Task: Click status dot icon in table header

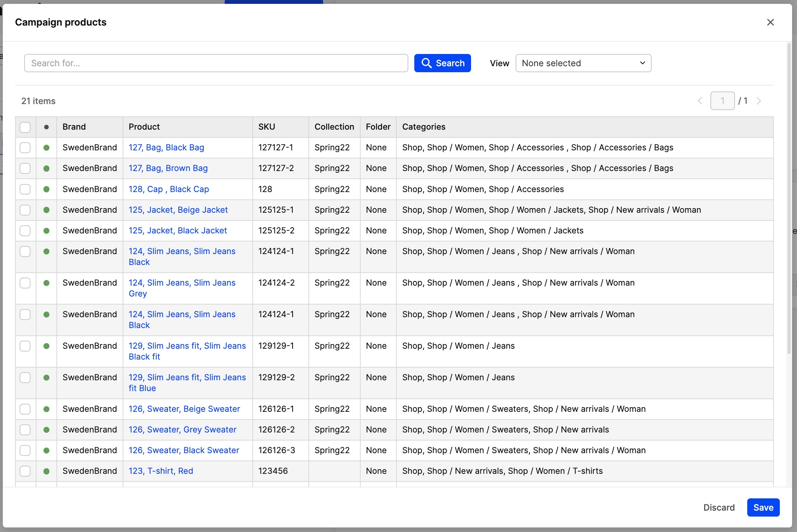Action: pos(46,127)
